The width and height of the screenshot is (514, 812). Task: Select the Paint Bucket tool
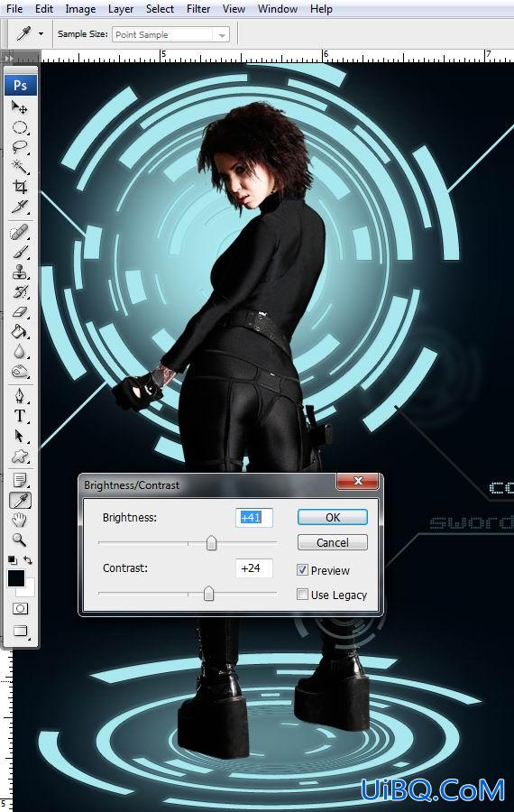[x=20, y=331]
